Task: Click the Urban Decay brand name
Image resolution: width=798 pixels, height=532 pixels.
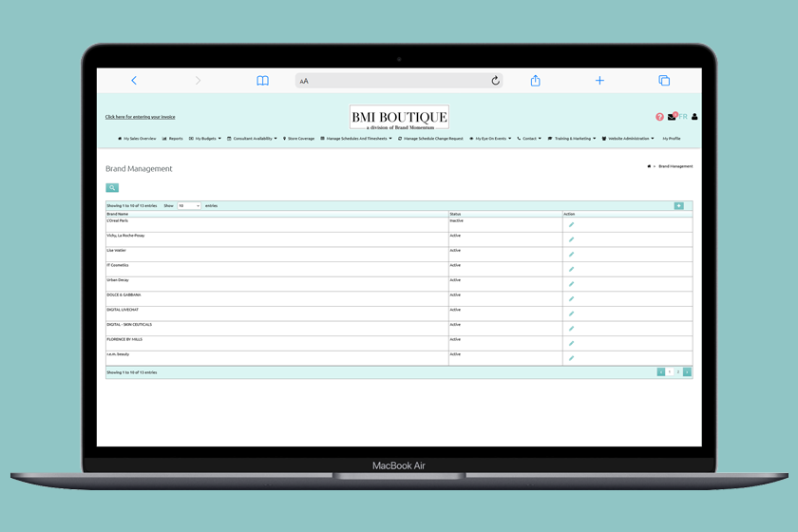Action: pyautogui.click(x=118, y=280)
